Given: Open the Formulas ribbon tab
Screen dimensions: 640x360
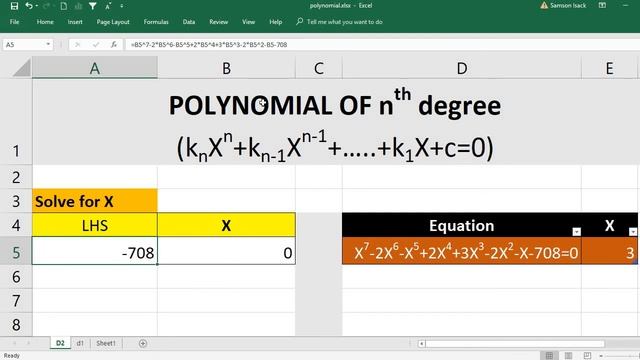Looking at the screenshot, I should tap(156, 22).
